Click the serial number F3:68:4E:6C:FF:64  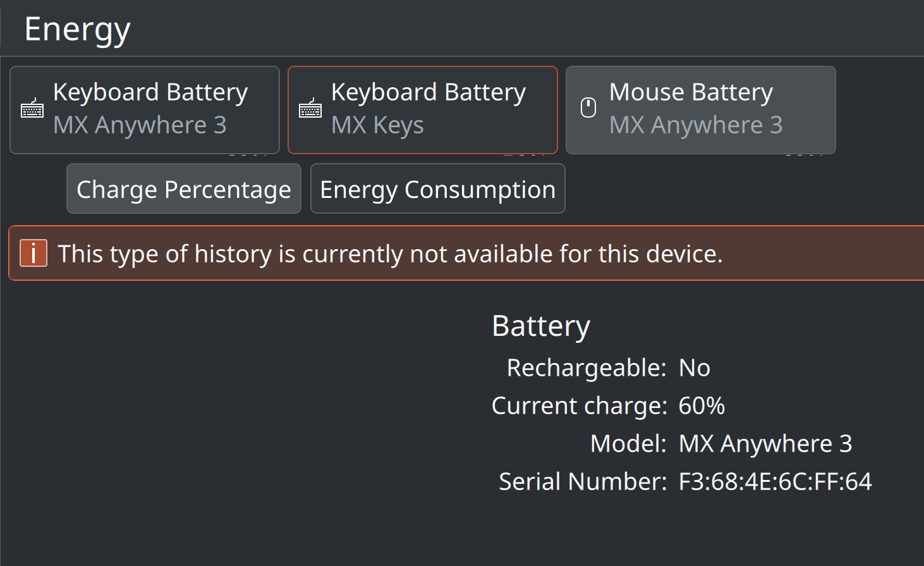(775, 481)
